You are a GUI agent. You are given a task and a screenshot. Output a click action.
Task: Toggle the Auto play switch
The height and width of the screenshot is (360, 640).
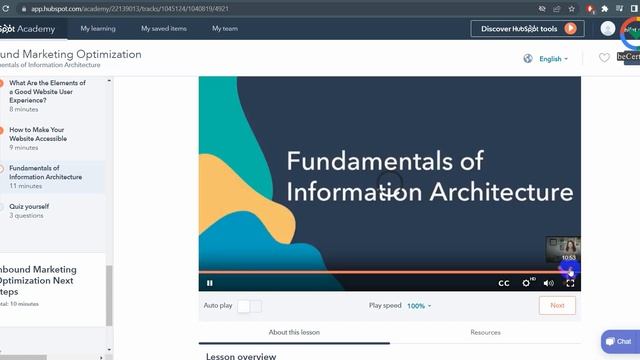[249, 306]
